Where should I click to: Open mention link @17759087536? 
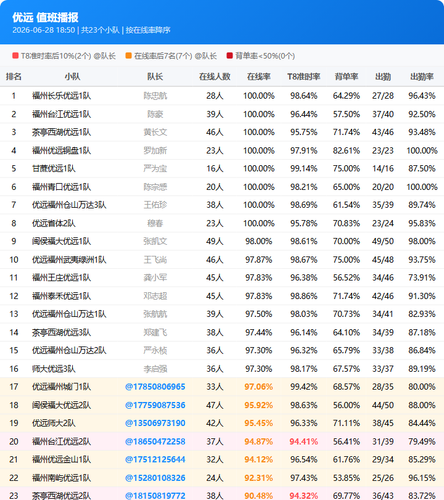[x=155, y=405]
